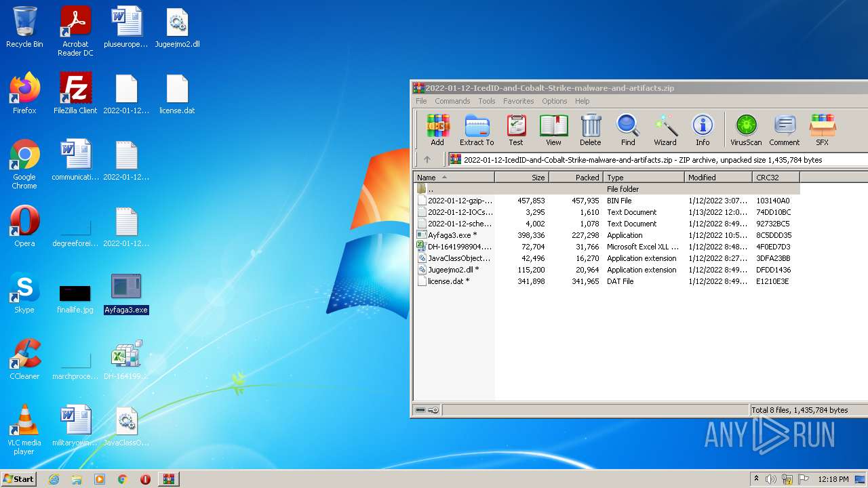Click the SFX toolbar icon
Screen dimensions: 868x488
pos(822,129)
